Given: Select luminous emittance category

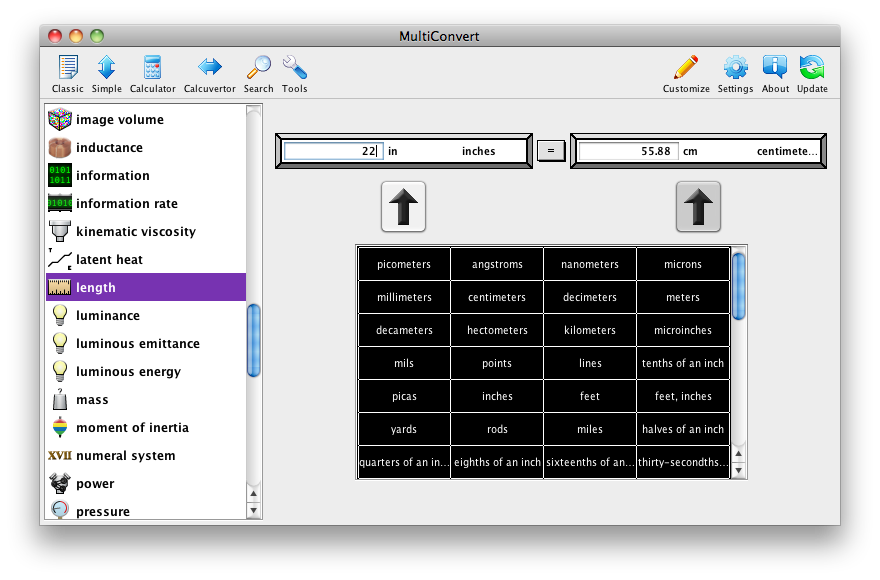Looking at the screenshot, I should pyautogui.click(x=146, y=344).
